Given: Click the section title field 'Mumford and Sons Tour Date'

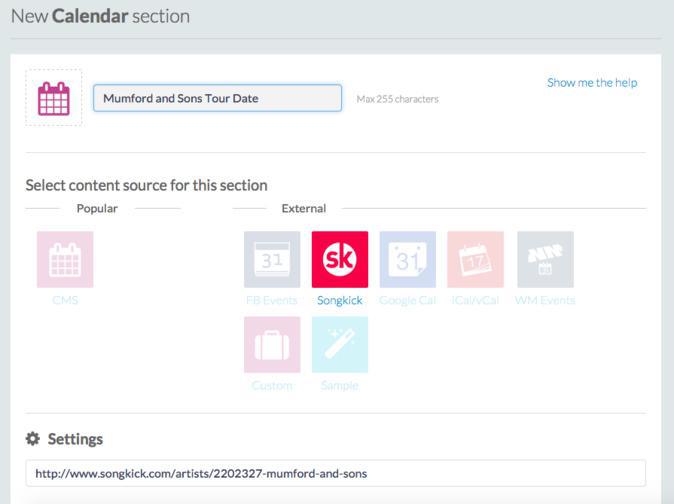Looking at the screenshot, I should point(217,98).
